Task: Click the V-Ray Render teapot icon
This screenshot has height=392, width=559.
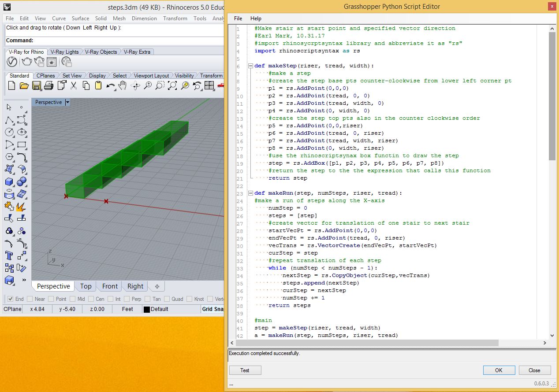Action: point(26,62)
